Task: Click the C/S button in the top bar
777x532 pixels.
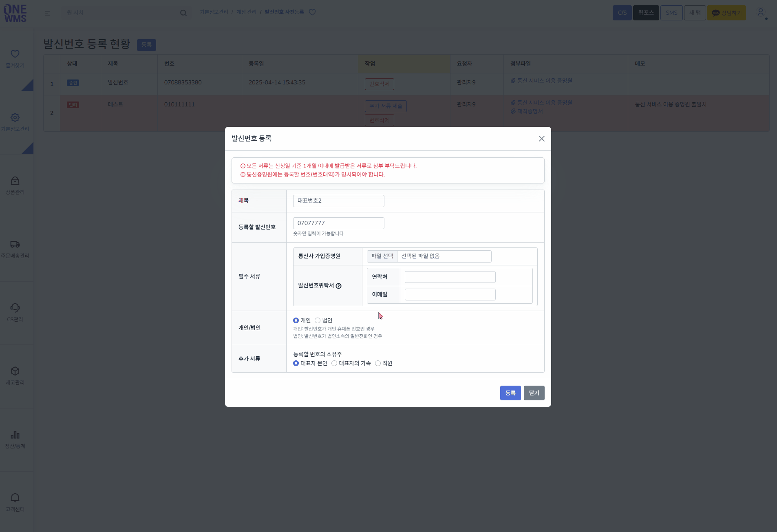Action: point(622,13)
